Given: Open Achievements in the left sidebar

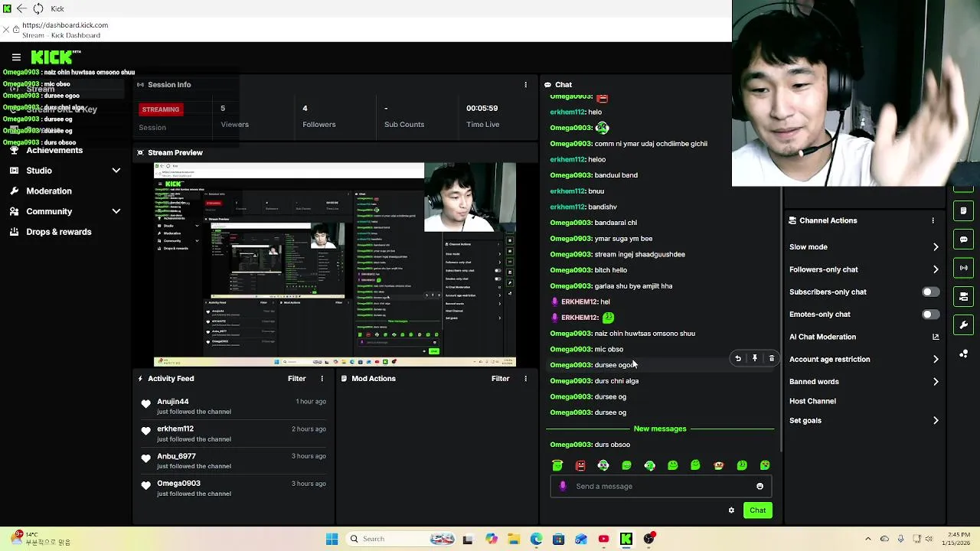Looking at the screenshot, I should click(x=54, y=150).
